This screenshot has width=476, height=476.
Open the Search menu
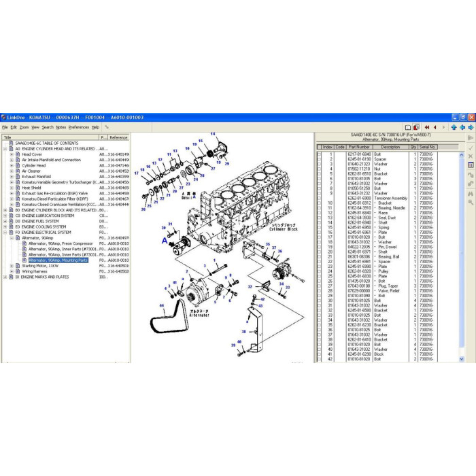(48, 127)
